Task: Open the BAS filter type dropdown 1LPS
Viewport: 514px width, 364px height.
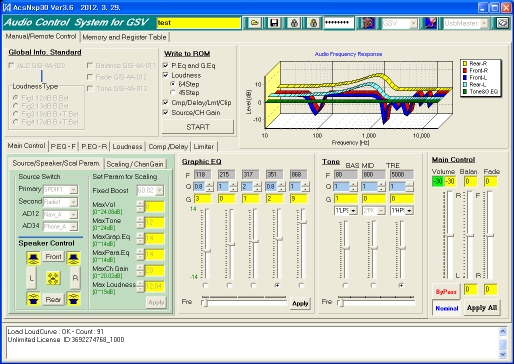Action: 353,211
